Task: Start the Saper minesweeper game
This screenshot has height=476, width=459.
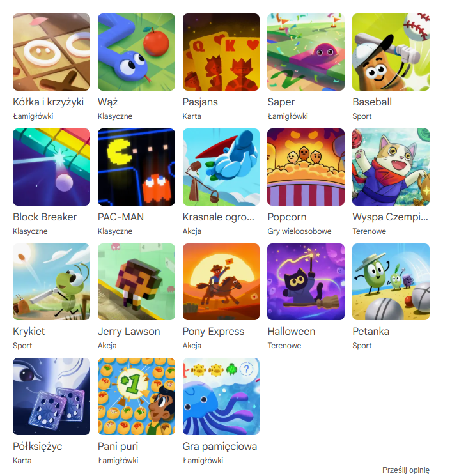Action: click(x=306, y=52)
